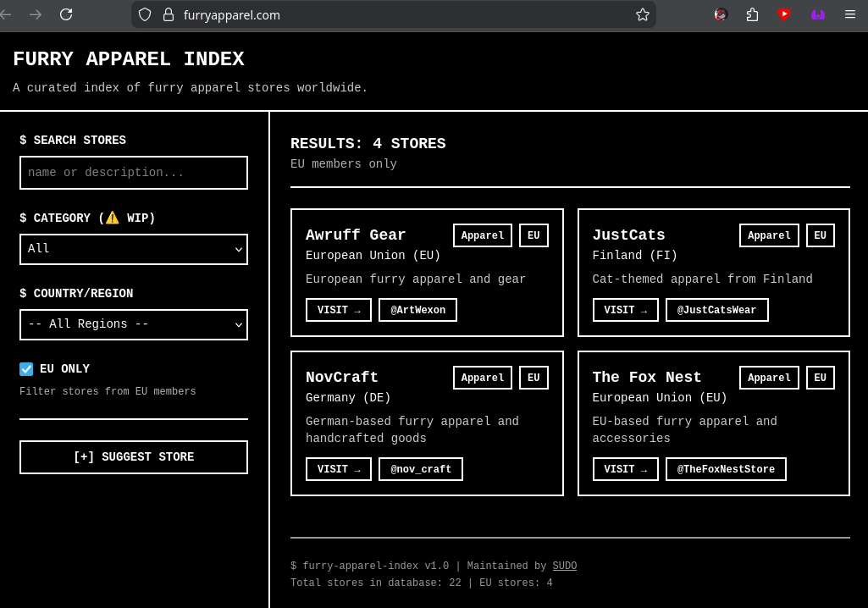Click the FURRY APPAREL INDEX heading
Viewport: 868px width, 608px height.
(129, 58)
